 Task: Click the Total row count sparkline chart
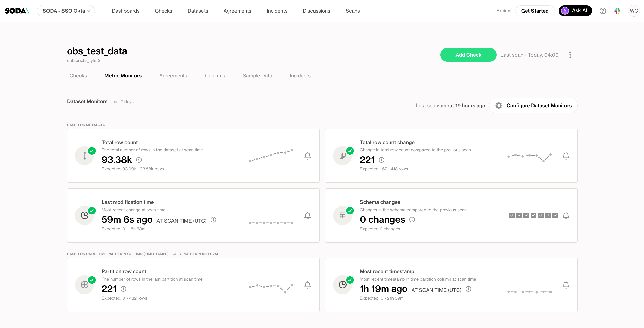pyautogui.click(x=271, y=156)
